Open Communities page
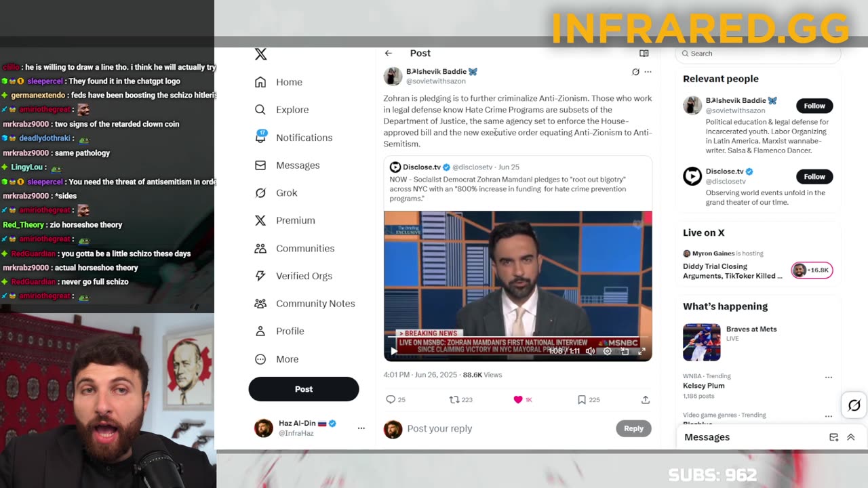Viewport: 868px width, 488px height. [x=305, y=248]
